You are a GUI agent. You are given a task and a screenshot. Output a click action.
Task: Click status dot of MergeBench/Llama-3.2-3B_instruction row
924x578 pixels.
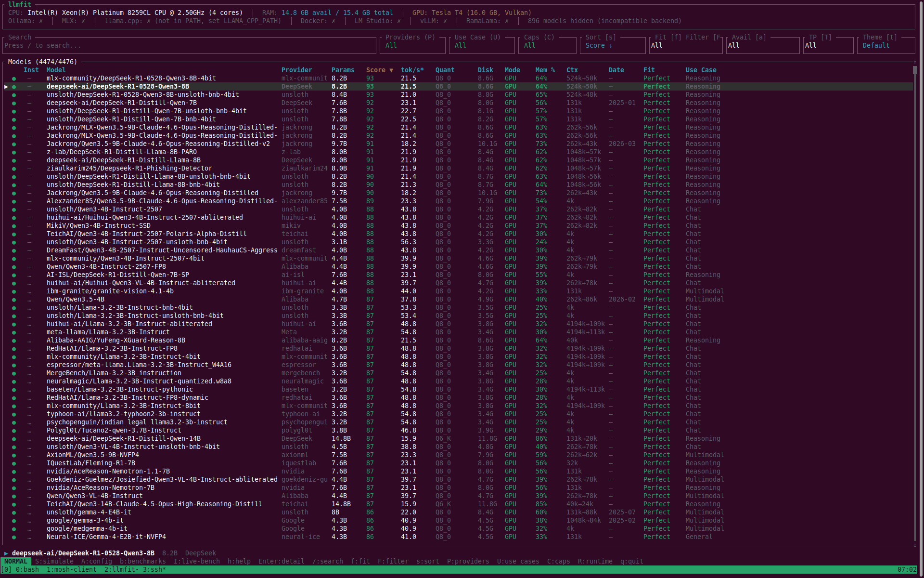(x=14, y=373)
